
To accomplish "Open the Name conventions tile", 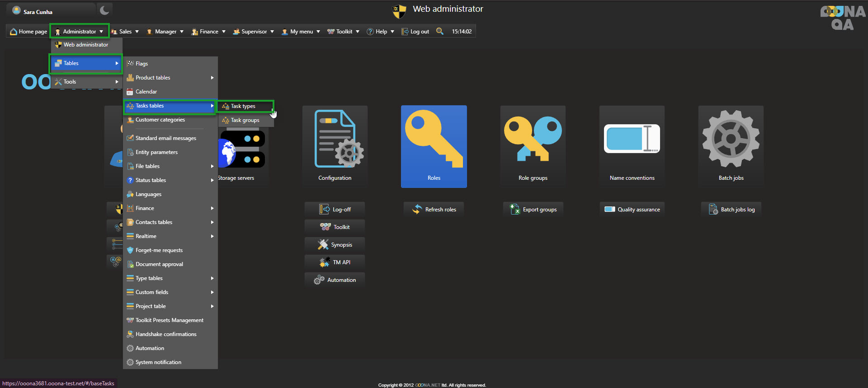I will [632, 146].
